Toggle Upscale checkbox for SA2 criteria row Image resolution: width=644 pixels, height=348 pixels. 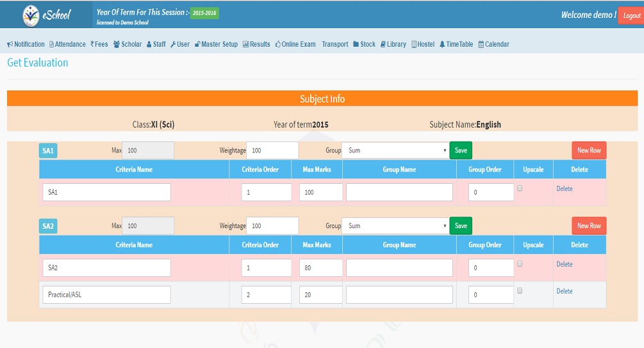point(520,263)
